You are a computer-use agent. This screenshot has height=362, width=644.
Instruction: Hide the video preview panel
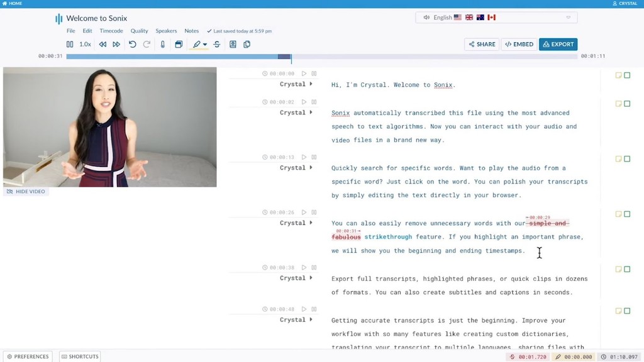[x=26, y=191]
